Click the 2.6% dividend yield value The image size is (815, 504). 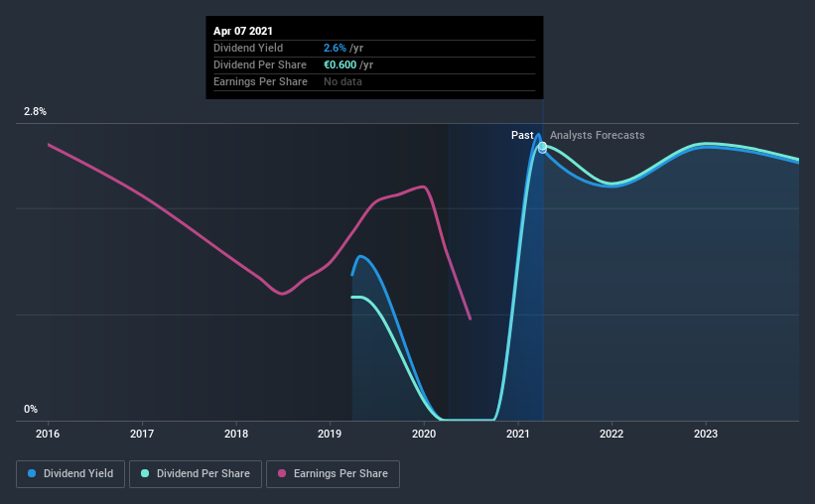335,48
